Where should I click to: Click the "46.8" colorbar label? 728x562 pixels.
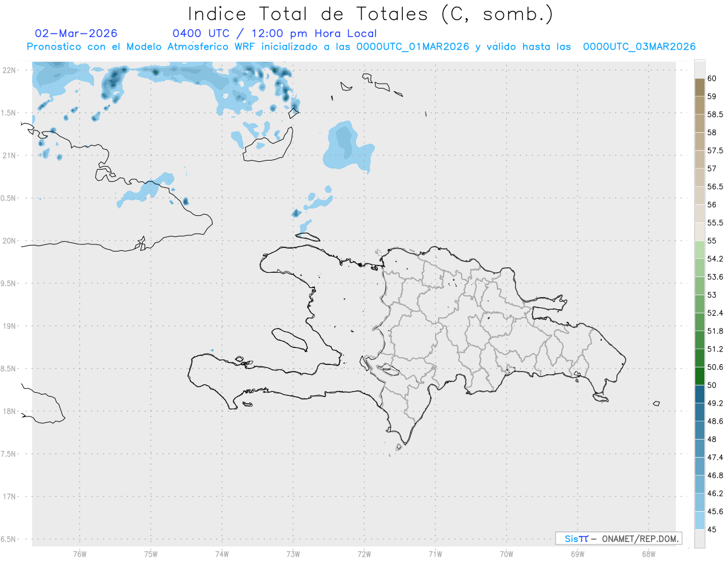tap(715, 475)
